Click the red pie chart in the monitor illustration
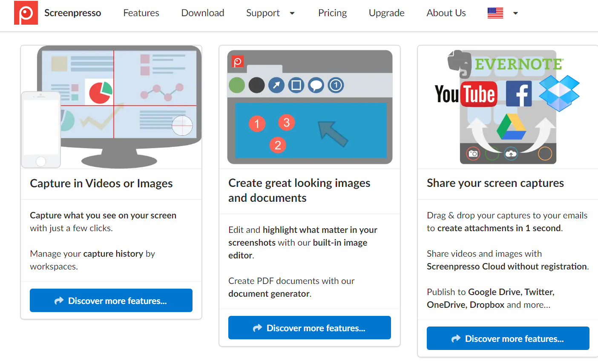The height and width of the screenshot is (364, 598). click(101, 92)
